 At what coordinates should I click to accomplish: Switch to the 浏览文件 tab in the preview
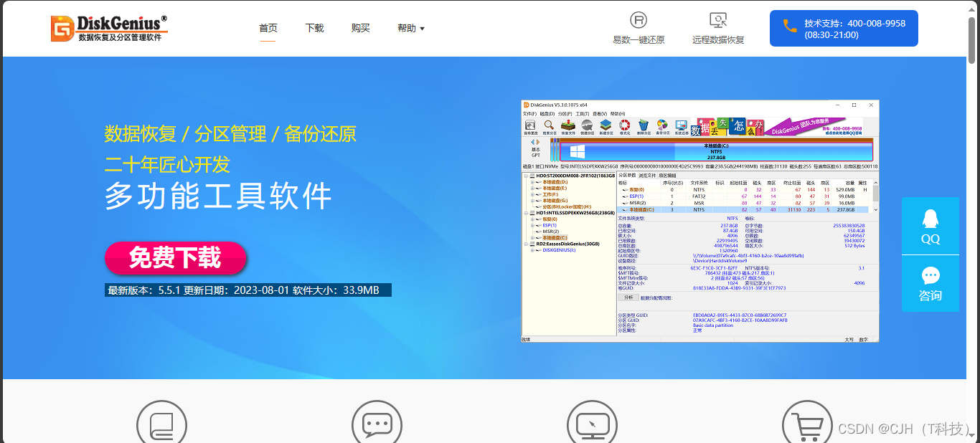pyautogui.click(x=647, y=176)
